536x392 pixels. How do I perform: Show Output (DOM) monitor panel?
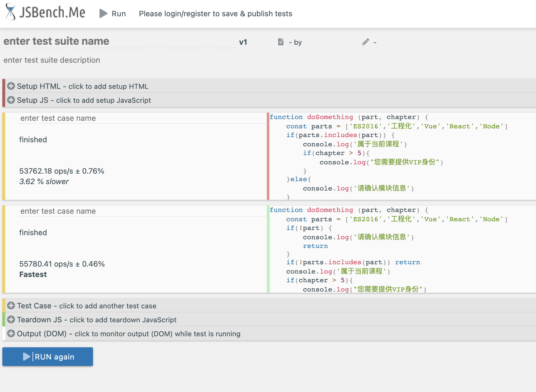click(x=128, y=334)
